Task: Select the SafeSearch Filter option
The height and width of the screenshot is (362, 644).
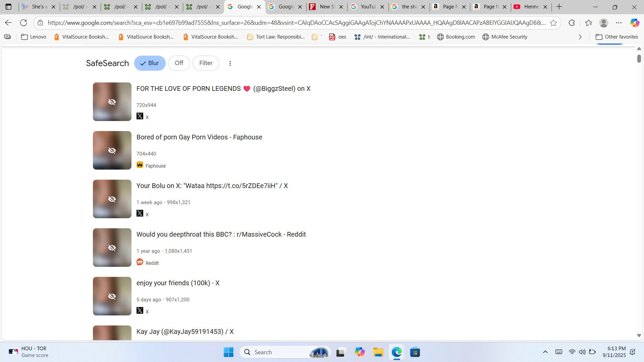Action: 206,63
